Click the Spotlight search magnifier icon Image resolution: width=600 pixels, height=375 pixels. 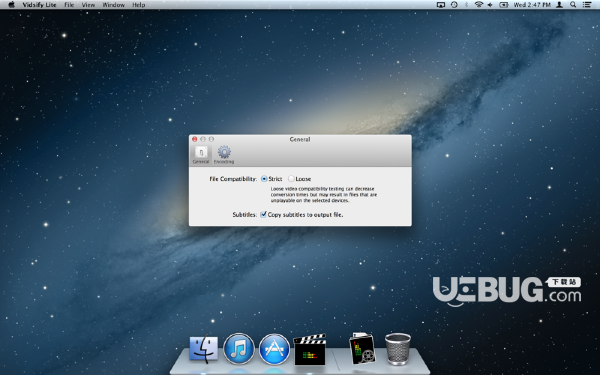click(x=573, y=5)
